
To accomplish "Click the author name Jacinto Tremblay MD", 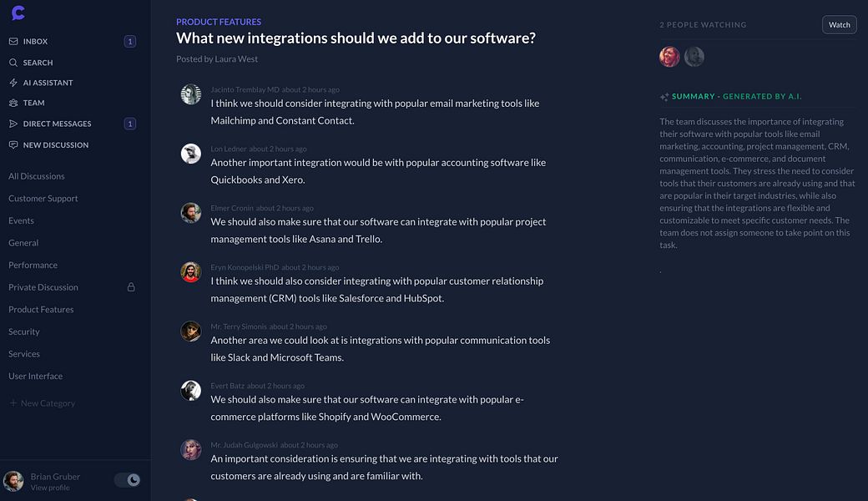I will pyautogui.click(x=245, y=89).
